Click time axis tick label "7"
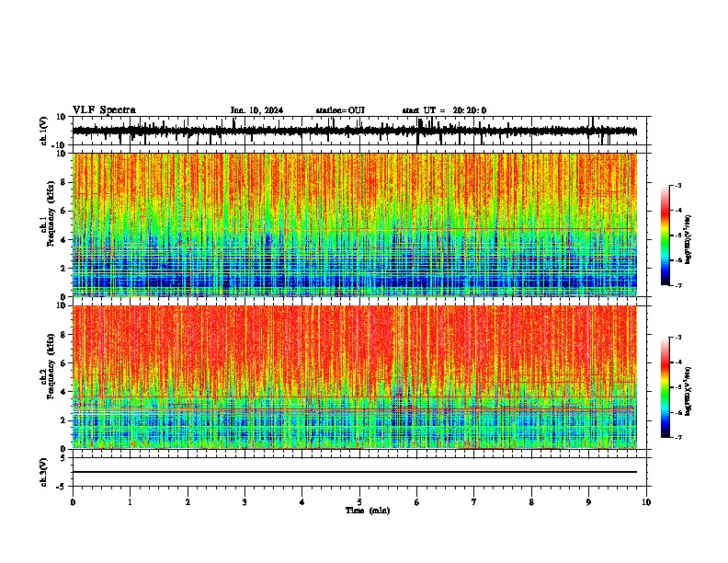 click(x=474, y=502)
